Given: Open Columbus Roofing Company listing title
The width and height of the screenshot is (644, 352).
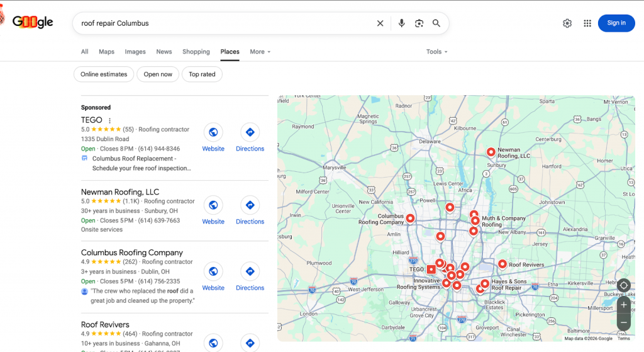Looking at the screenshot, I should point(132,253).
